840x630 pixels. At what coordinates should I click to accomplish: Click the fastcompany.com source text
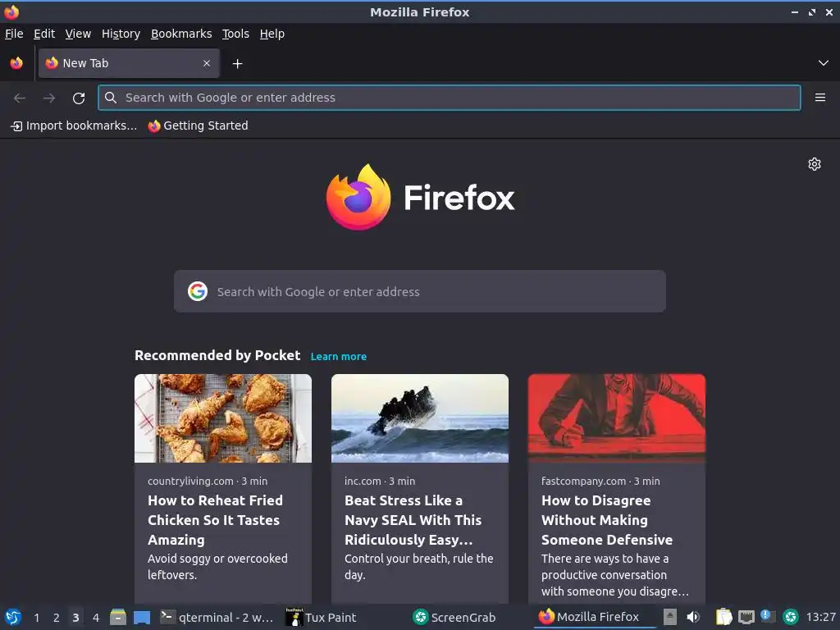583,481
